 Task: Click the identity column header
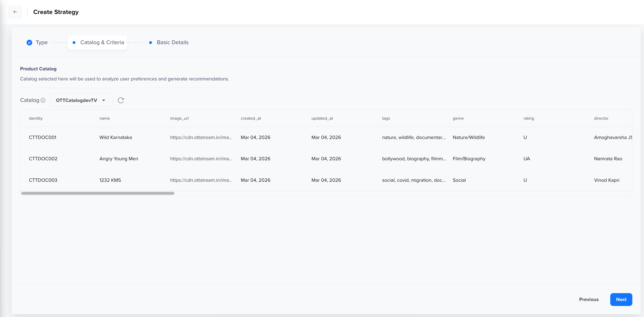(x=36, y=118)
